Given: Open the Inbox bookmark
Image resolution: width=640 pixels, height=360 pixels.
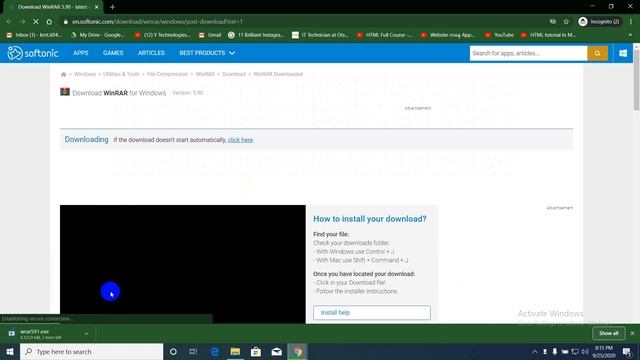Looking at the screenshot, I should point(34,35).
